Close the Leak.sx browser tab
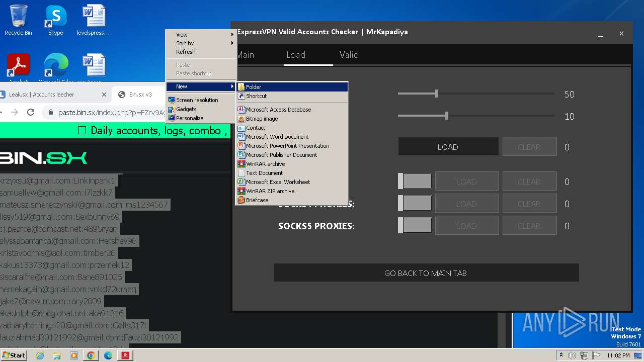 point(104,95)
